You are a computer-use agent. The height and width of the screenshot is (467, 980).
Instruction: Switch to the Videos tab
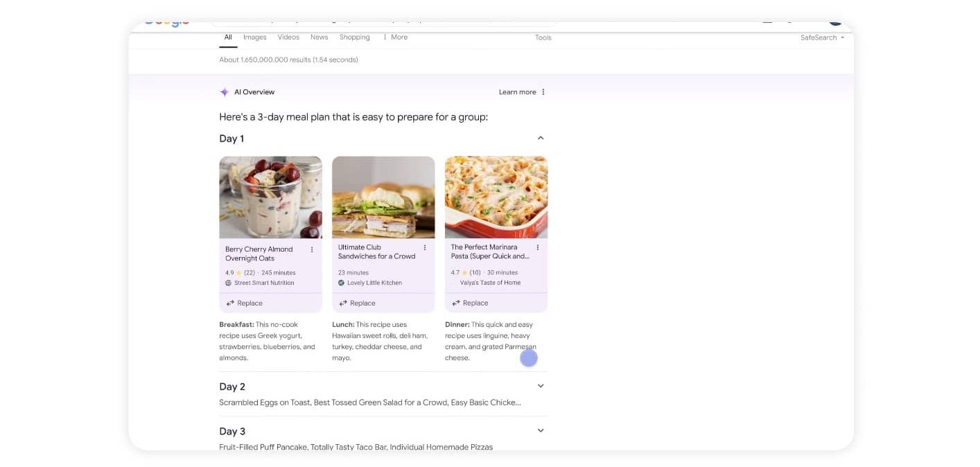coord(288,37)
